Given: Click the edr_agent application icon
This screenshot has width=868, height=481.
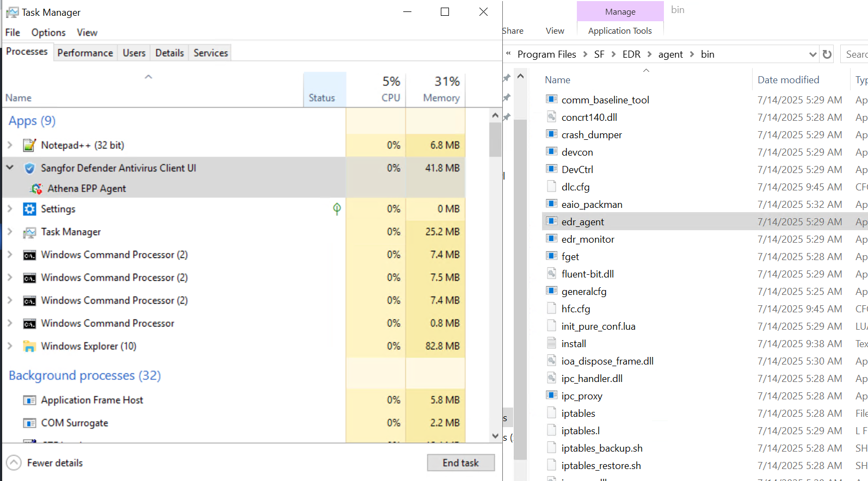Looking at the screenshot, I should coord(552,221).
